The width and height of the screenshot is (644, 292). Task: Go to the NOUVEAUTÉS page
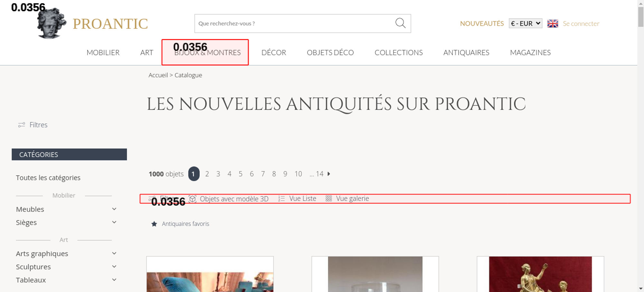point(482,23)
